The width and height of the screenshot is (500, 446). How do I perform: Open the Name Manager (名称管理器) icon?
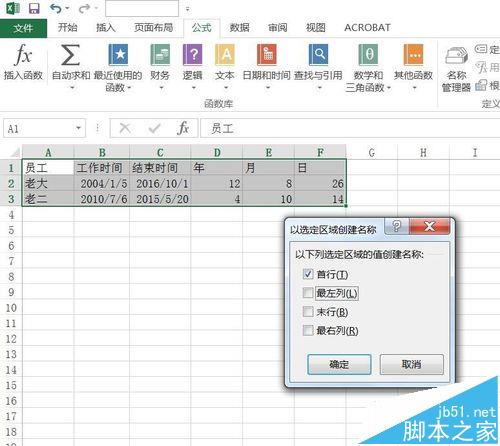[456, 56]
